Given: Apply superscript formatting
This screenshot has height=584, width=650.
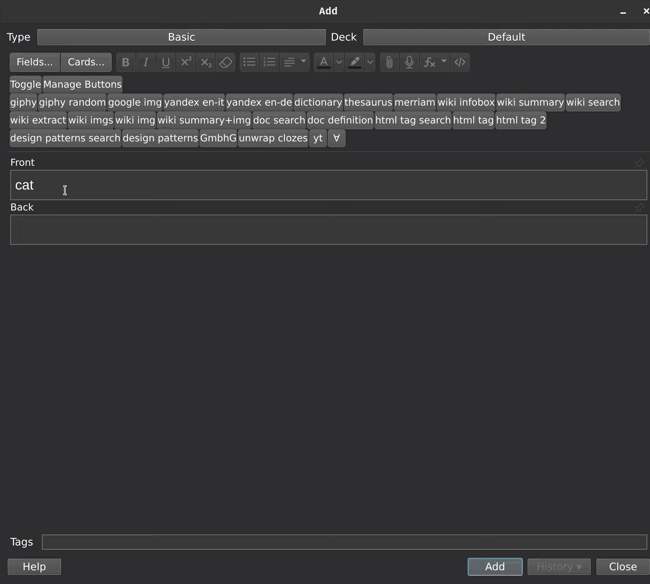Looking at the screenshot, I should point(185,62).
